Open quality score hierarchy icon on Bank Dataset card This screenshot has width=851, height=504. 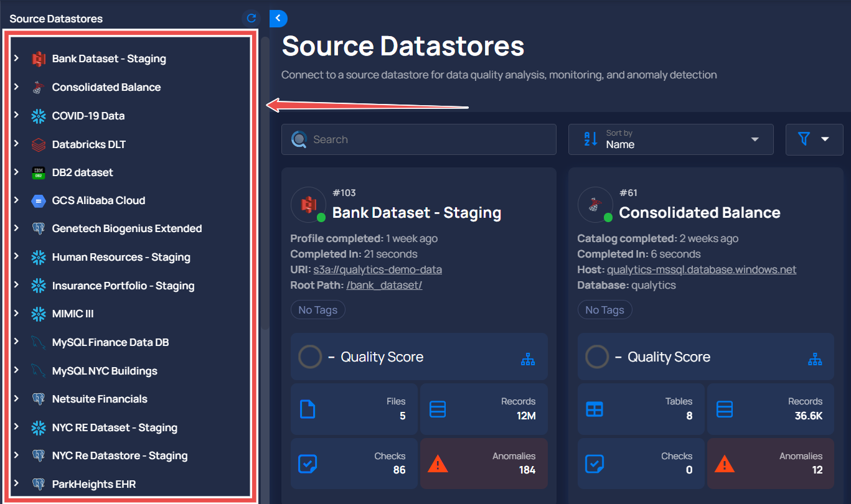point(528,359)
